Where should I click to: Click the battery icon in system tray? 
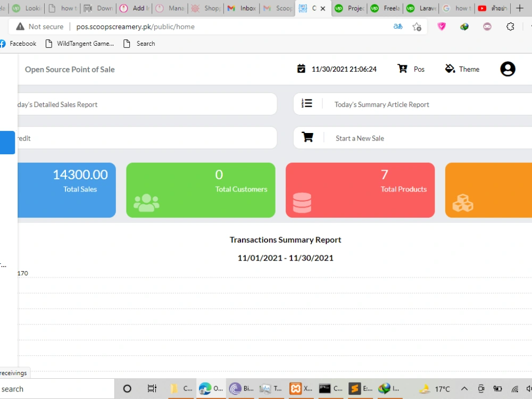(x=498, y=388)
